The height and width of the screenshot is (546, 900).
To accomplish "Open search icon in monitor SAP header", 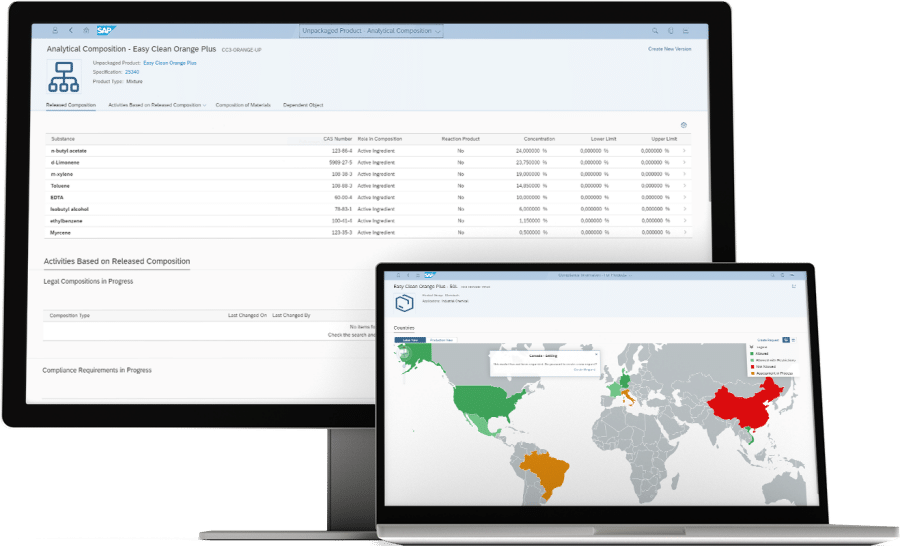I will pyautogui.click(x=655, y=31).
